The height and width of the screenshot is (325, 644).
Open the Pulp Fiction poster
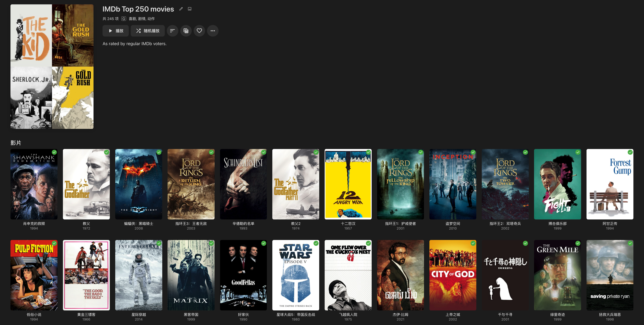tap(34, 275)
